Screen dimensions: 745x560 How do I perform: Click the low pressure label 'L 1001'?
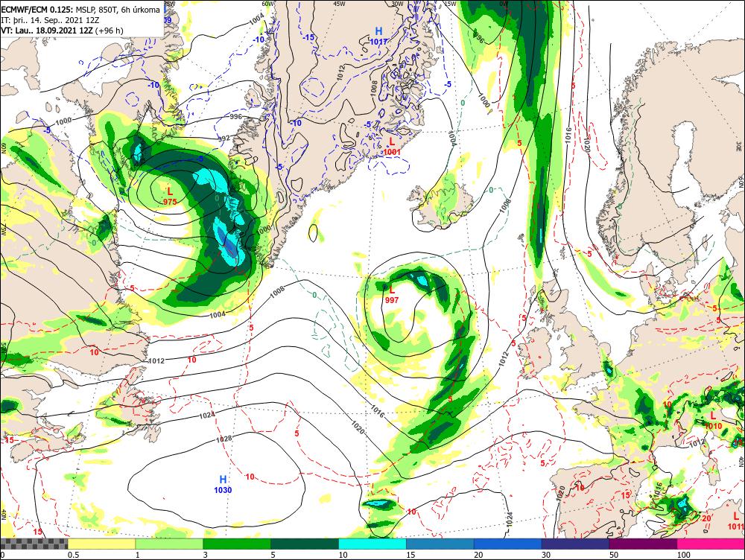392,146
